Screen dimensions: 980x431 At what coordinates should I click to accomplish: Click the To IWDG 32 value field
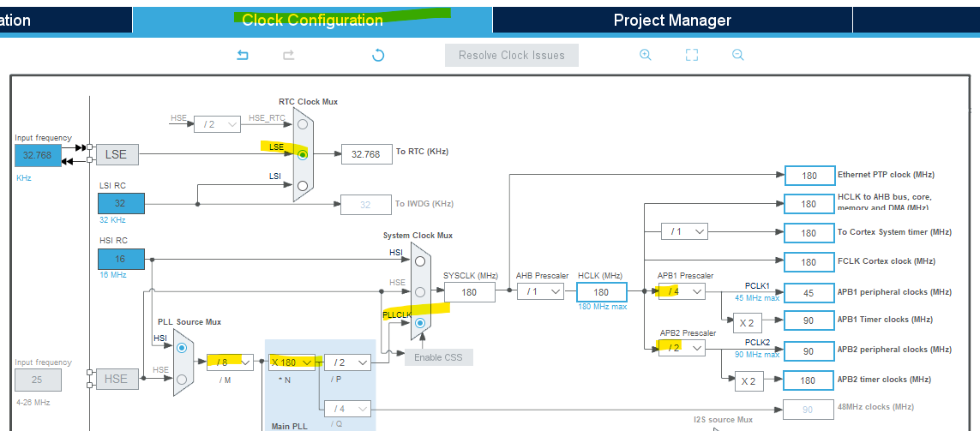pos(365,205)
